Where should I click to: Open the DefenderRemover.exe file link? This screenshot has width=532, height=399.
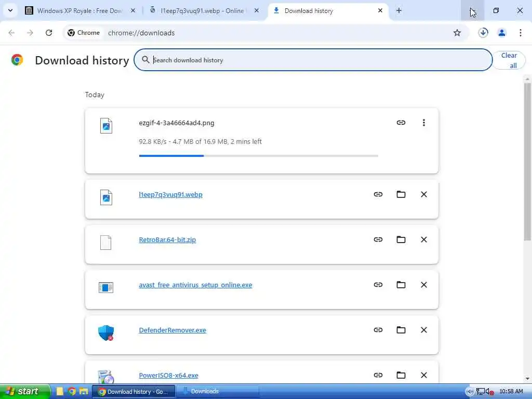point(172,330)
